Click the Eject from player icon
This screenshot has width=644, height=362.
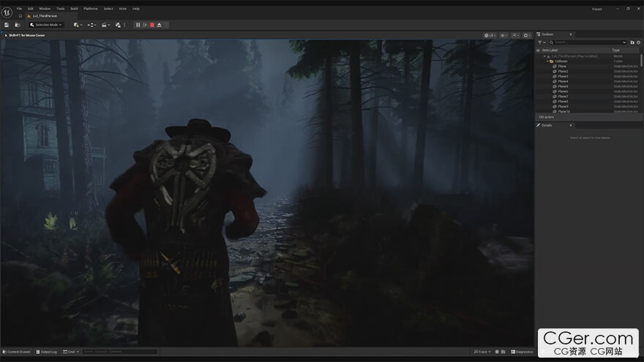pyautogui.click(x=160, y=25)
